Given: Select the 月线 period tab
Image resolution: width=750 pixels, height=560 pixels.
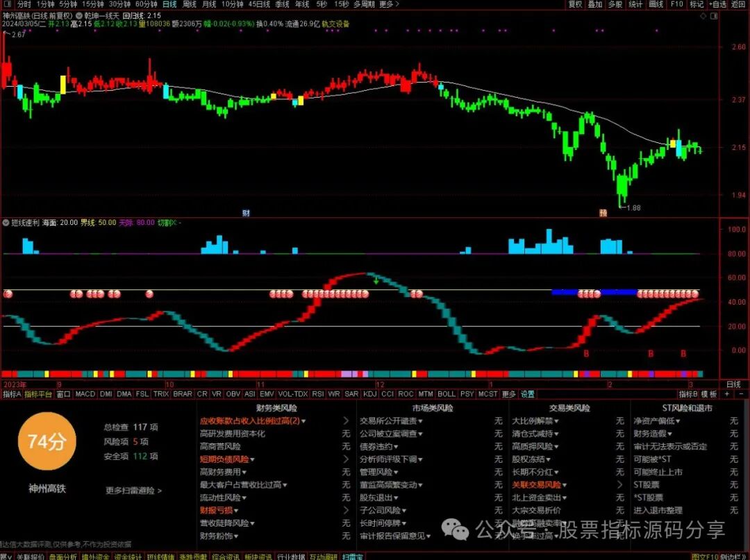Looking at the screenshot, I should [209, 4].
